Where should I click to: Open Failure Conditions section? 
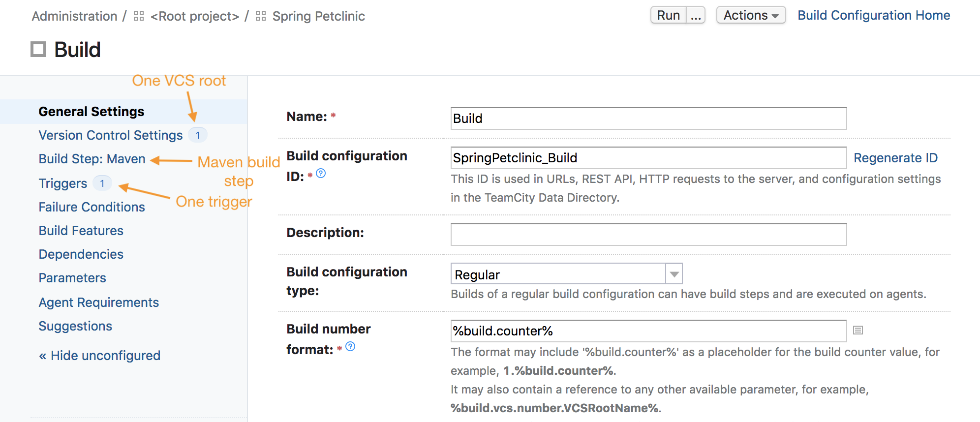coord(92,207)
